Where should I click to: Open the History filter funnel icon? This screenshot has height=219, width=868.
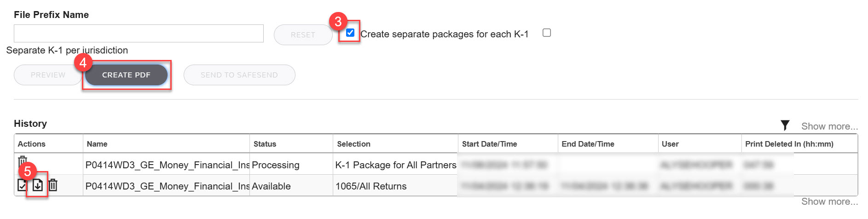[x=785, y=125]
